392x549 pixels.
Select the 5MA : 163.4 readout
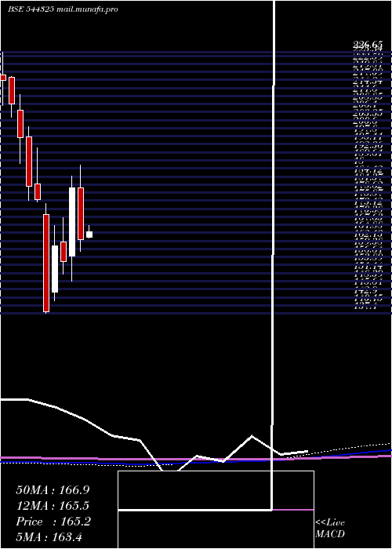click(x=49, y=536)
